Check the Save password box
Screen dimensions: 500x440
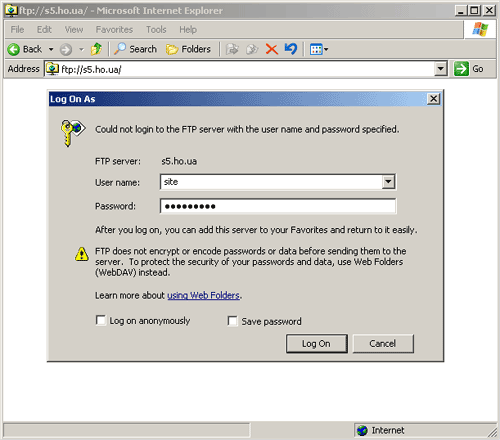pyautogui.click(x=232, y=321)
